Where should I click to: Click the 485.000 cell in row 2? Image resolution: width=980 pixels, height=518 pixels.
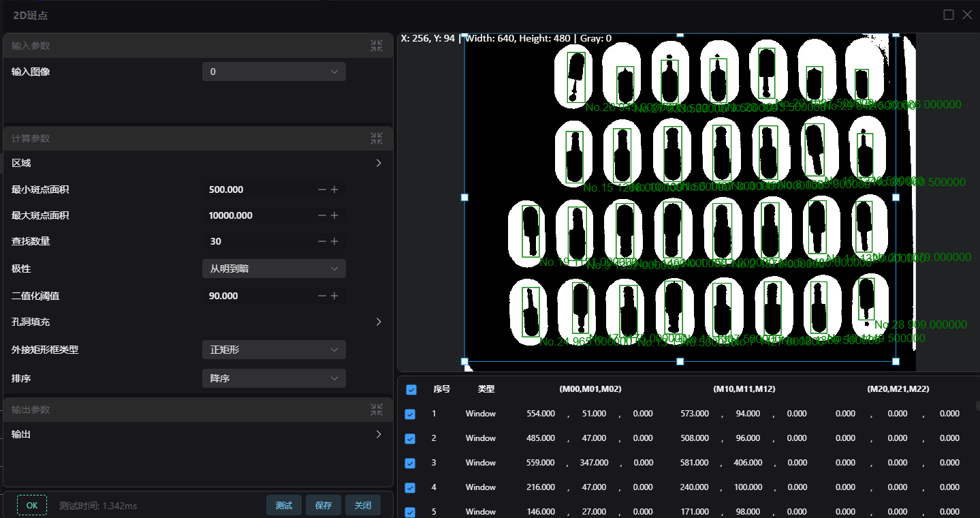[541, 438]
